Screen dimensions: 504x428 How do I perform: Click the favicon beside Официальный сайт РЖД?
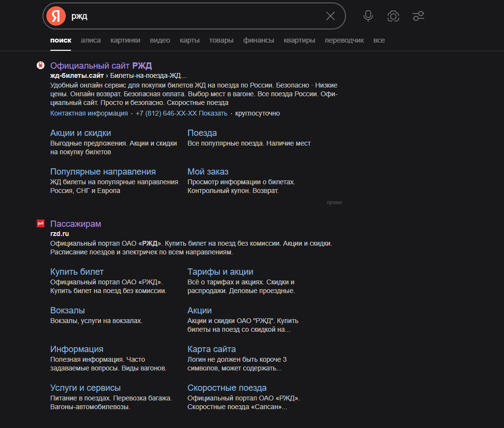coord(41,65)
